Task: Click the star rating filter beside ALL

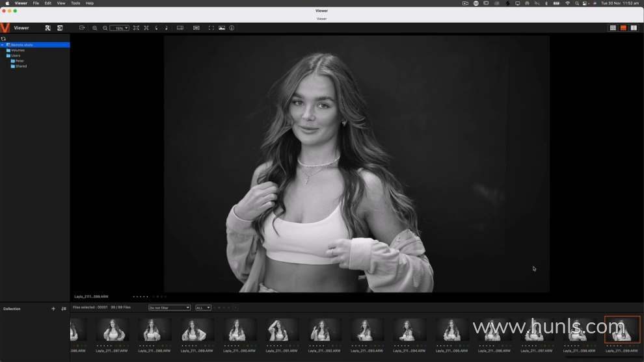Action: (225, 307)
